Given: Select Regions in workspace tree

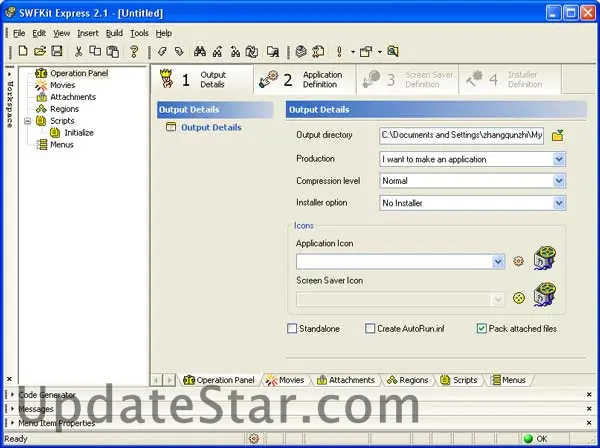Looking at the screenshot, I should click(x=64, y=109).
